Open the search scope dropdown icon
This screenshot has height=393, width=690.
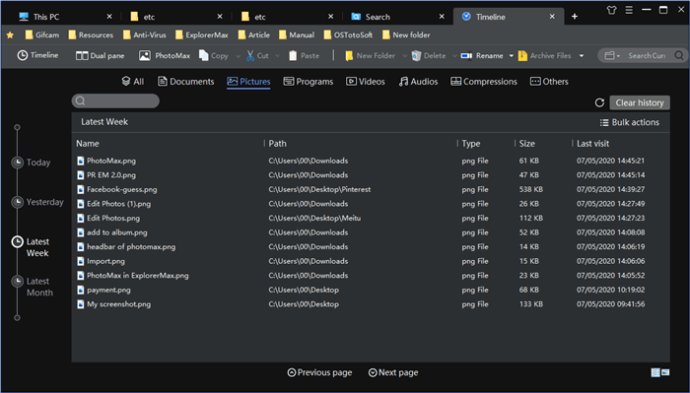612,55
